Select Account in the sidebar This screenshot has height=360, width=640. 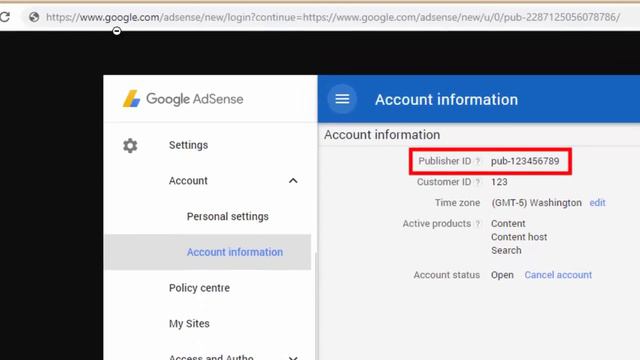coord(188,180)
